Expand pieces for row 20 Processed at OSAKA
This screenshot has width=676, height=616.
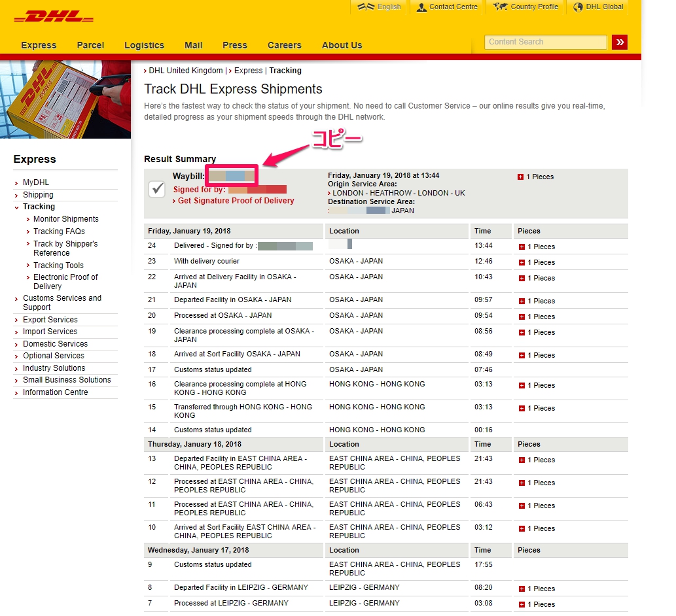pyautogui.click(x=522, y=317)
